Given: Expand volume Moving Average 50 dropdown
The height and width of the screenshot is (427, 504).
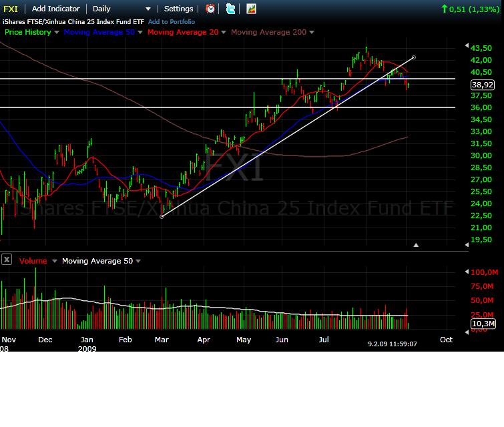Looking at the screenshot, I should [138, 261].
